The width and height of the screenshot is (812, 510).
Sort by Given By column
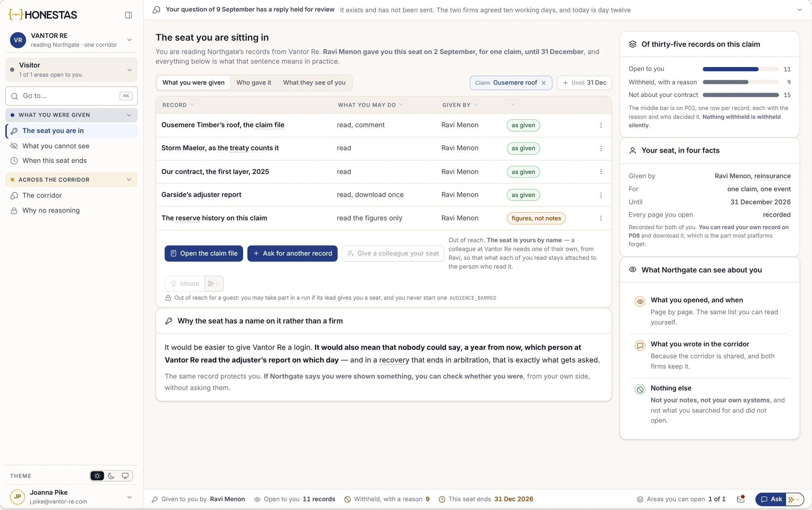460,105
